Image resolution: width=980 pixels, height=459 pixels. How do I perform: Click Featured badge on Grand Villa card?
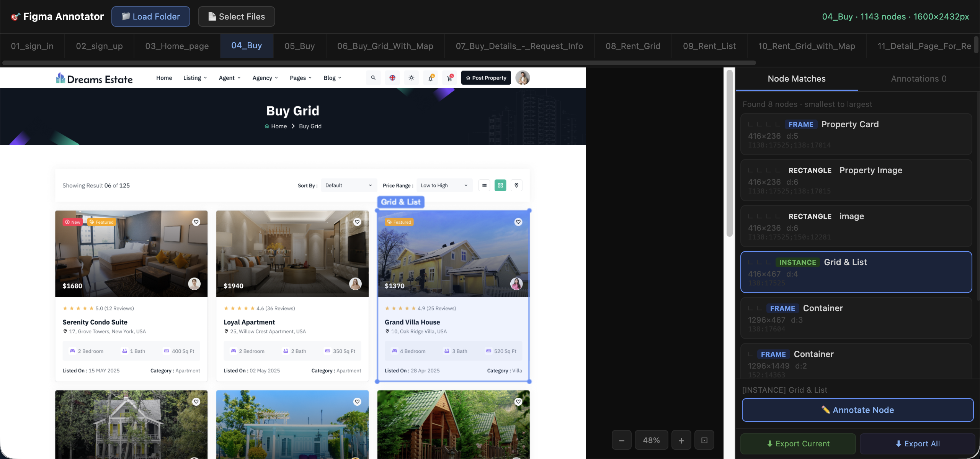399,222
